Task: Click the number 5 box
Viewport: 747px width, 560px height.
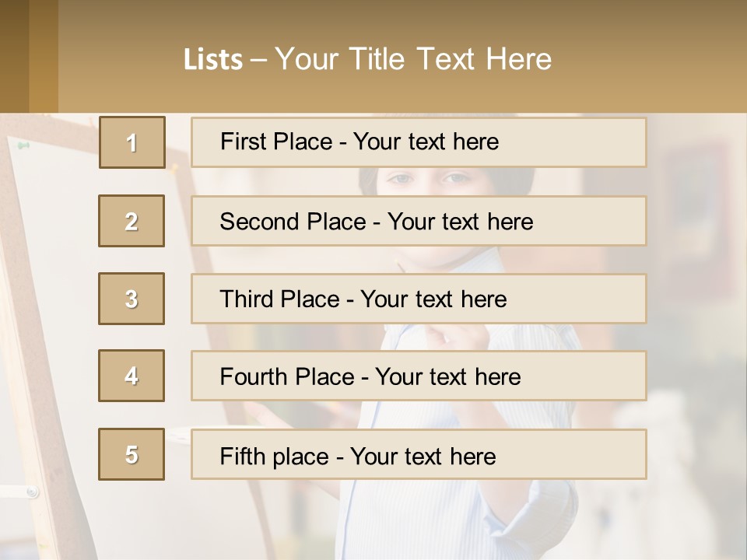Action: [132, 454]
